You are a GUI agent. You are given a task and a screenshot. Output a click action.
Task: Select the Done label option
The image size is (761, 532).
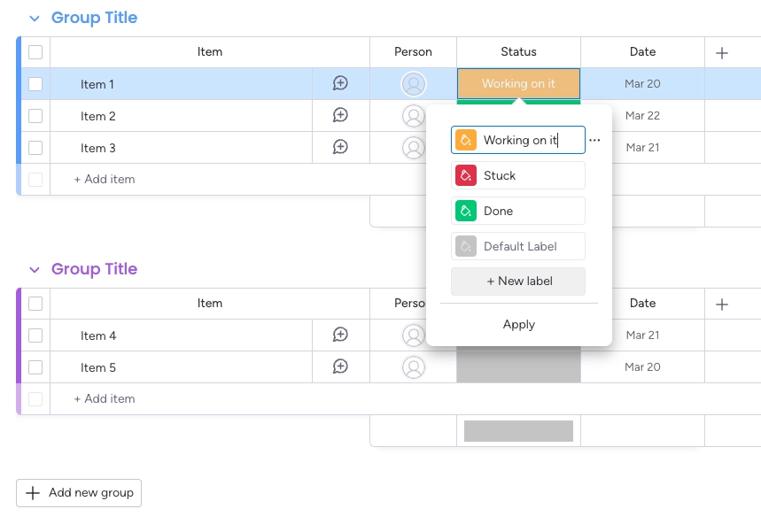[518, 210]
